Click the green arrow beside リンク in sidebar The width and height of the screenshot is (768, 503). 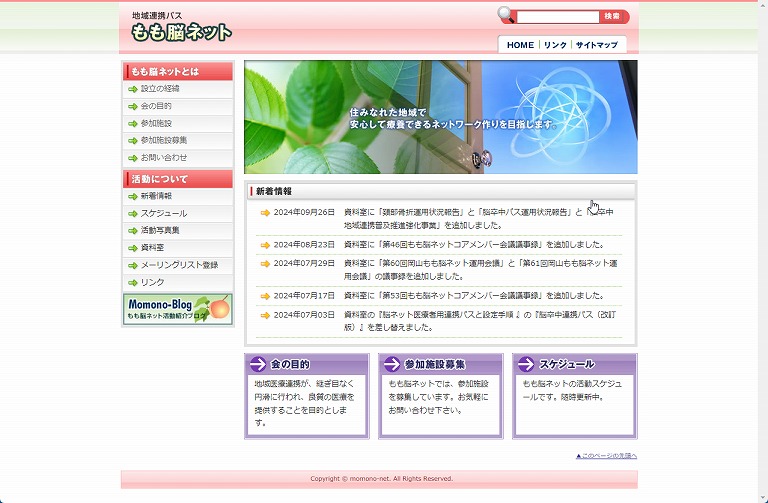[x=133, y=283]
